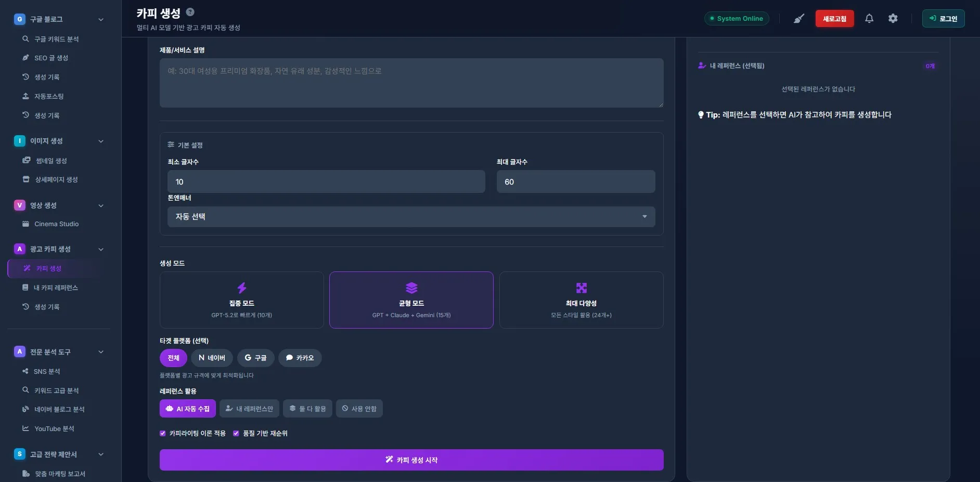
Task: Click the System Online status badge
Action: [x=737, y=19]
